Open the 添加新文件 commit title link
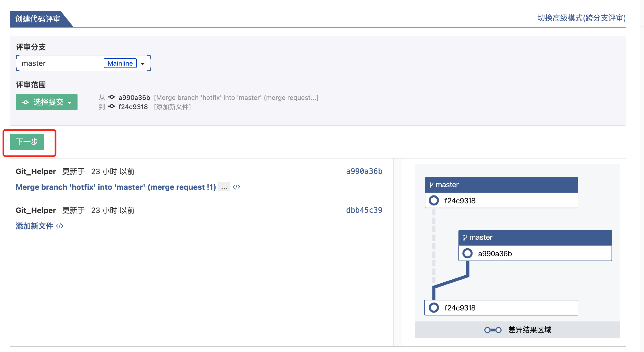 click(x=34, y=226)
